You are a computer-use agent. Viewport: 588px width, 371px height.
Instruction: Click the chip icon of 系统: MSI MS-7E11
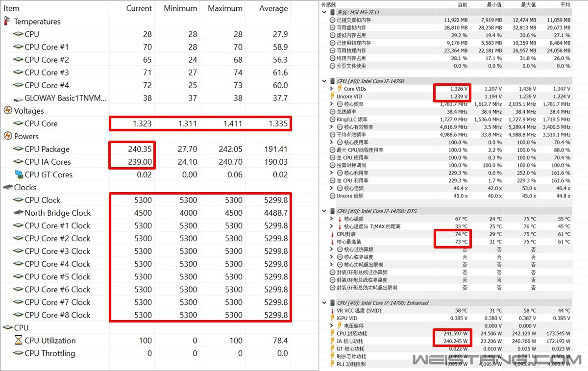[333, 12]
